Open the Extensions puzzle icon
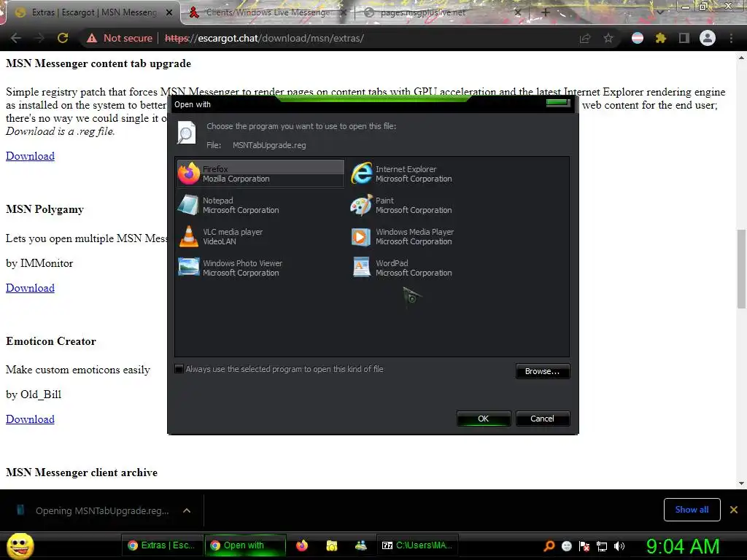The height and width of the screenshot is (560, 747). pyautogui.click(x=660, y=38)
